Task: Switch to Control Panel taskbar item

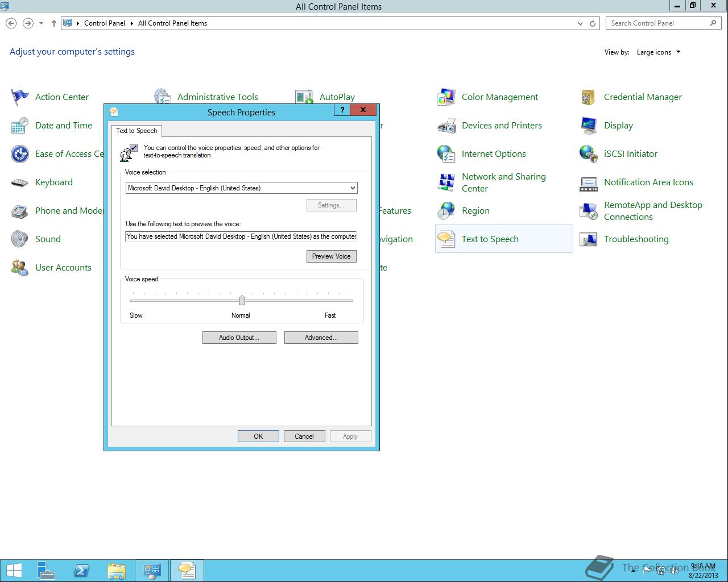Action: point(152,571)
